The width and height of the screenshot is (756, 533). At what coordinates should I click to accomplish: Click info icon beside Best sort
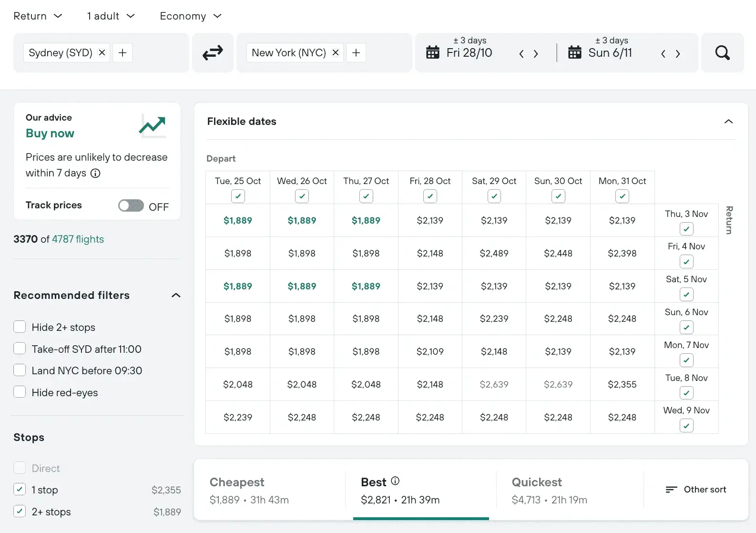(395, 481)
